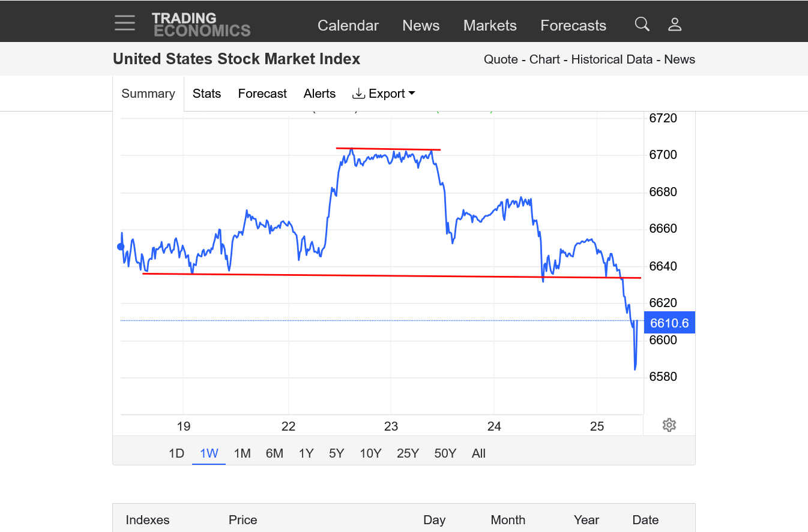Switch to the Stats tab
Screen dimensions: 808x532
(207, 94)
